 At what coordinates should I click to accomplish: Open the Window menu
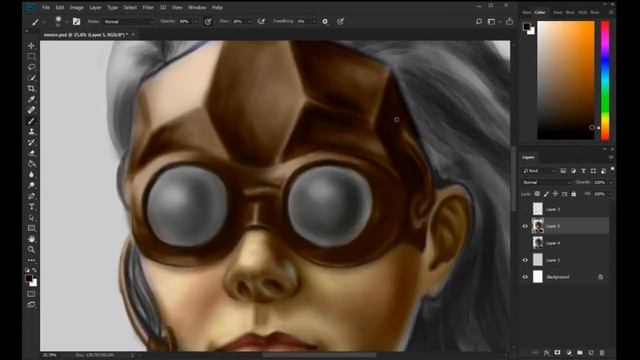[x=197, y=7]
